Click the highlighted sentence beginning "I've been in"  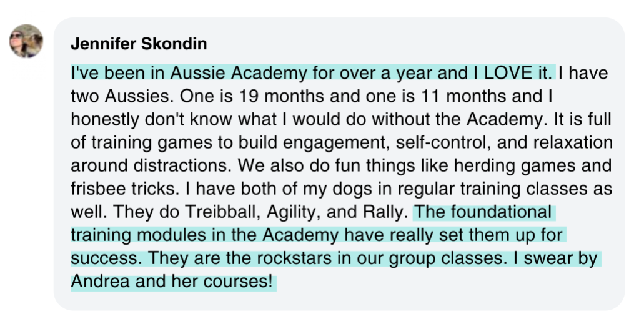coord(312,73)
